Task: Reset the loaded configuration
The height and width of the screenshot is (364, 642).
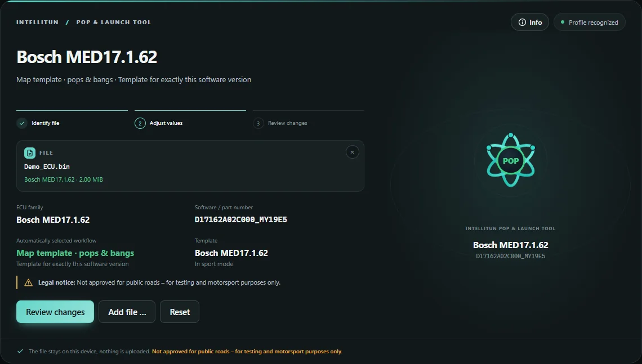Action: (x=180, y=312)
